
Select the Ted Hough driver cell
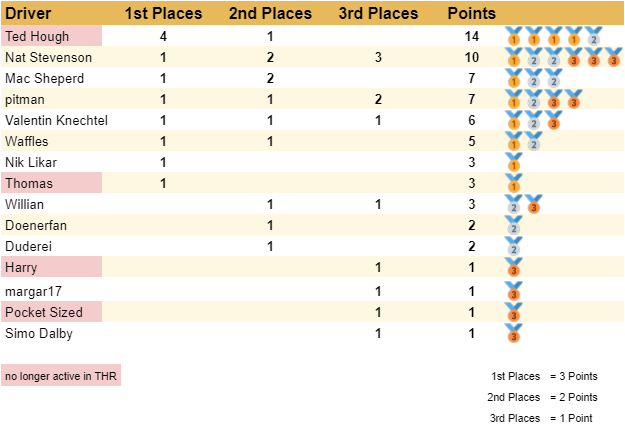pos(52,36)
